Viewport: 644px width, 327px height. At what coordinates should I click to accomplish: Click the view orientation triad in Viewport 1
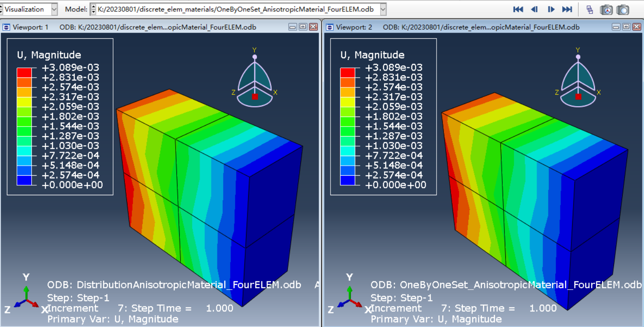click(x=255, y=83)
